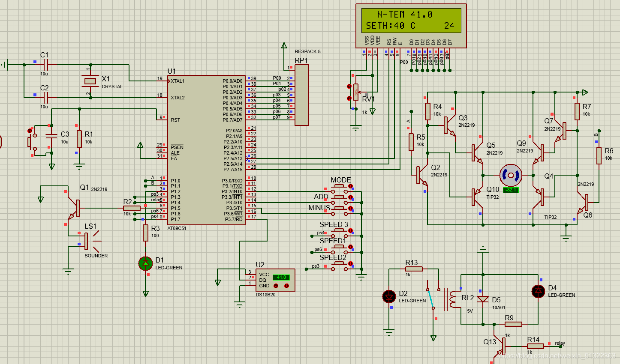Click the relay RL2 switch contact
Viewport: 620px width, 364px height.
coord(430,299)
